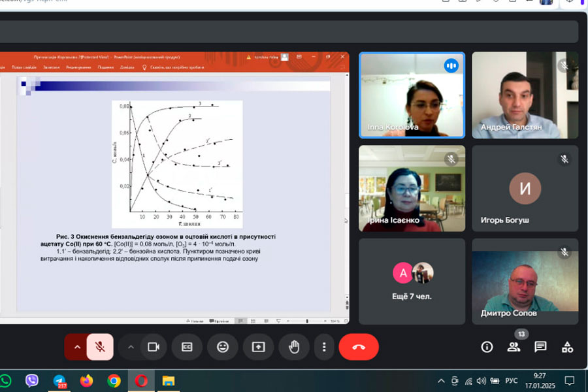Click the PowerPoint user account picture

pos(285,57)
